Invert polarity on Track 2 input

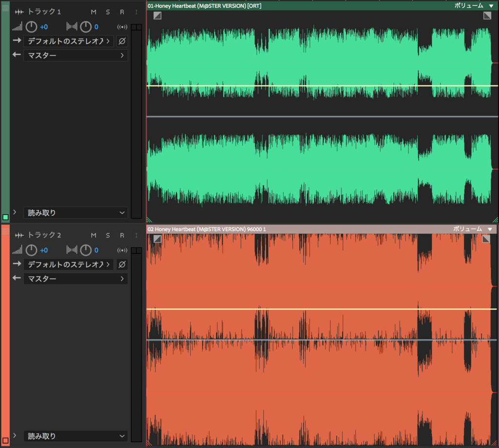tap(122, 264)
